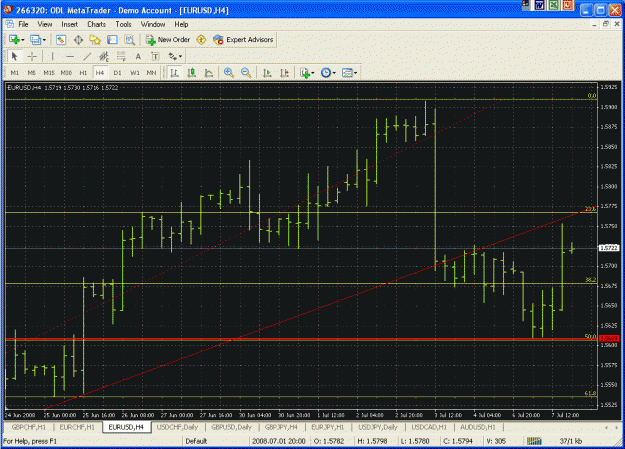Switch to the GBPCHF,H1 chart tab

29,427
